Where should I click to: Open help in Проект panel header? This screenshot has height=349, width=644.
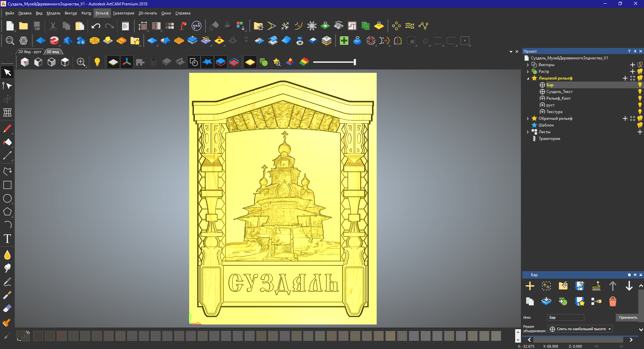[629, 51]
